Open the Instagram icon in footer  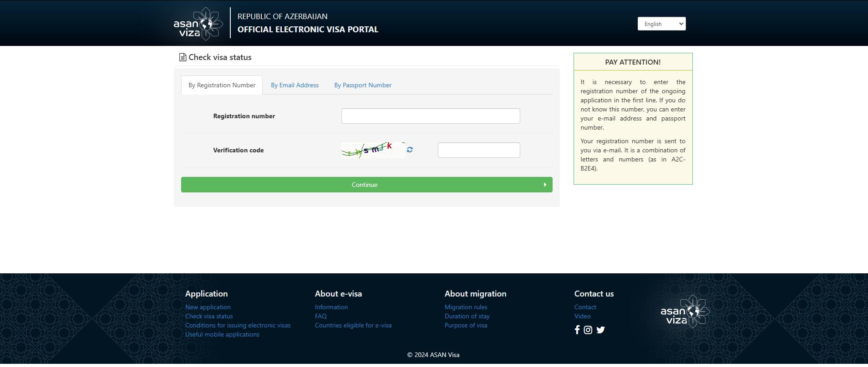point(588,330)
